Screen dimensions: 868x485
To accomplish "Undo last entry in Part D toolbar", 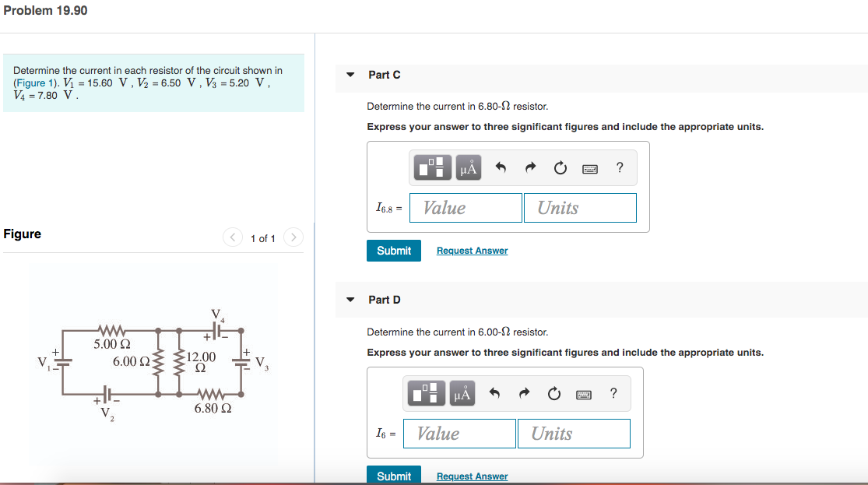I will point(494,393).
